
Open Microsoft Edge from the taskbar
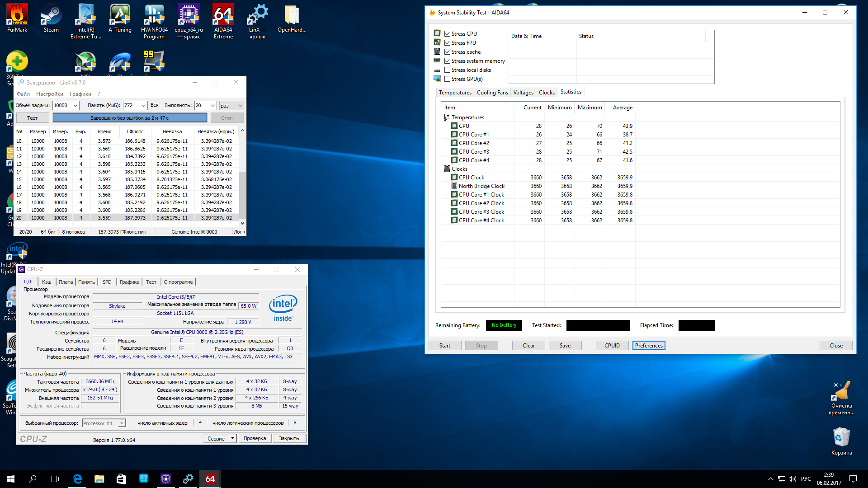pyautogui.click(x=77, y=479)
